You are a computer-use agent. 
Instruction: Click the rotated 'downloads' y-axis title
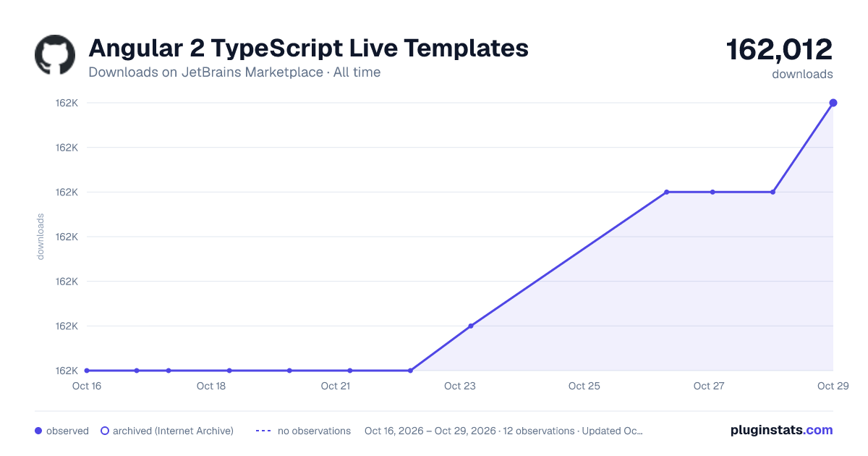coord(41,237)
